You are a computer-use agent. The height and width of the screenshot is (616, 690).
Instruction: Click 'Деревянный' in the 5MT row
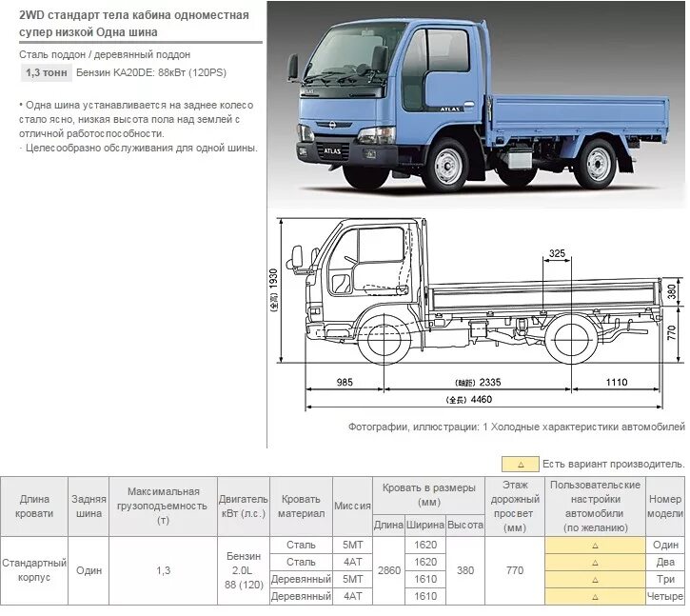(x=301, y=580)
